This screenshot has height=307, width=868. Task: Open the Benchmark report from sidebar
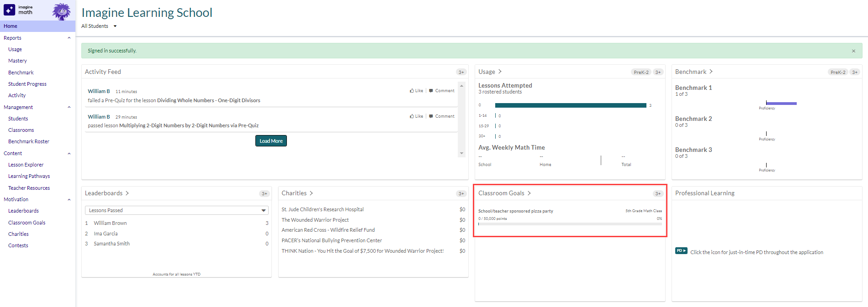pos(21,73)
